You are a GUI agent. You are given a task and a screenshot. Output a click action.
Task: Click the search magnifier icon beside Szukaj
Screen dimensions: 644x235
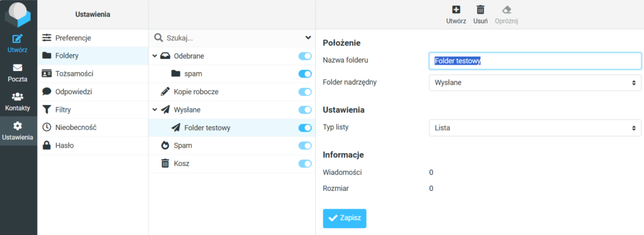coord(158,38)
